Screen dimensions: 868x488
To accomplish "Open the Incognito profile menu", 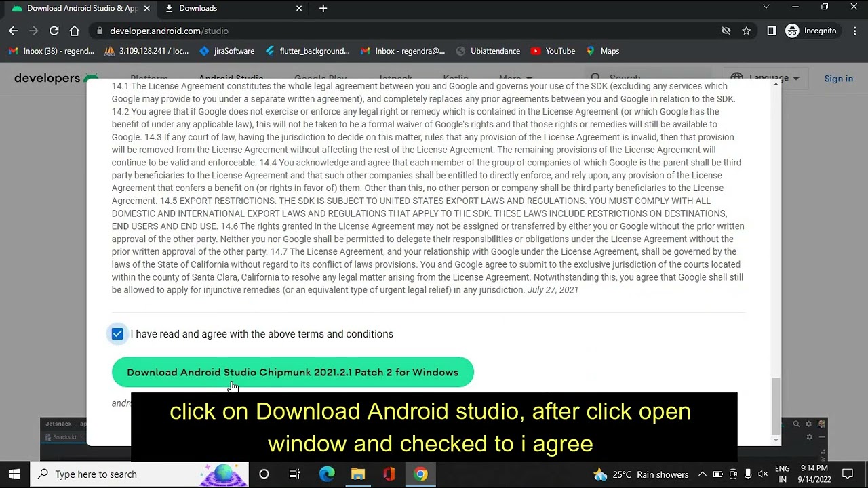I will [811, 30].
